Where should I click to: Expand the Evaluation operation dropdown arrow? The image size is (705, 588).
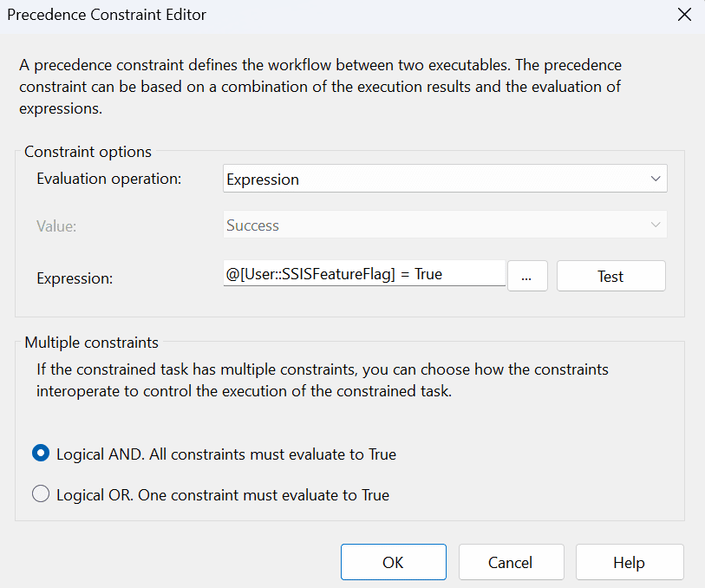point(656,179)
